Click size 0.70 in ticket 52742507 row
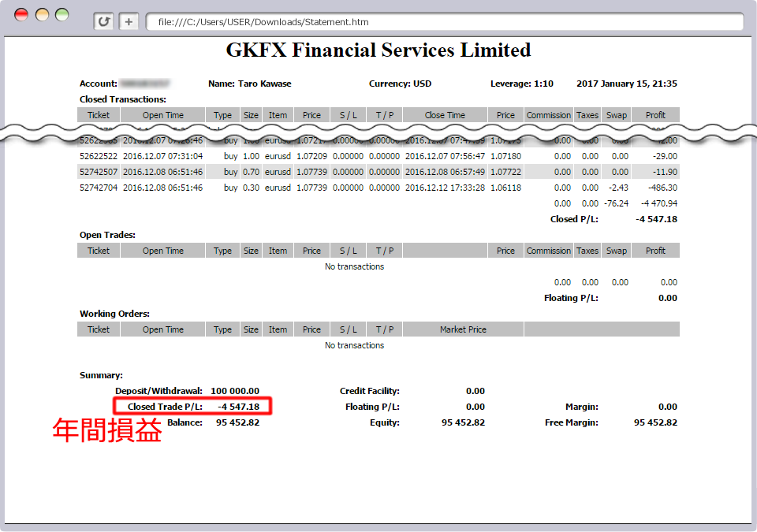The width and height of the screenshot is (757, 532). point(251,172)
